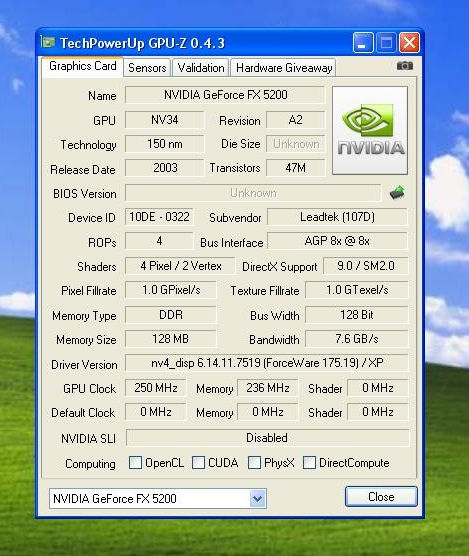Click the NVIDIA logo image
The width and height of the screenshot is (469, 556).
pos(370,130)
